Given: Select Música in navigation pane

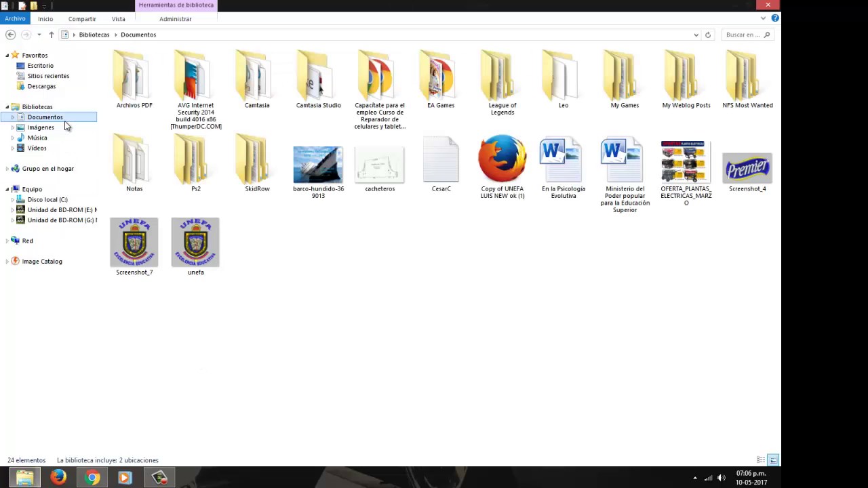Looking at the screenshot, I should [x=37, y=138].
